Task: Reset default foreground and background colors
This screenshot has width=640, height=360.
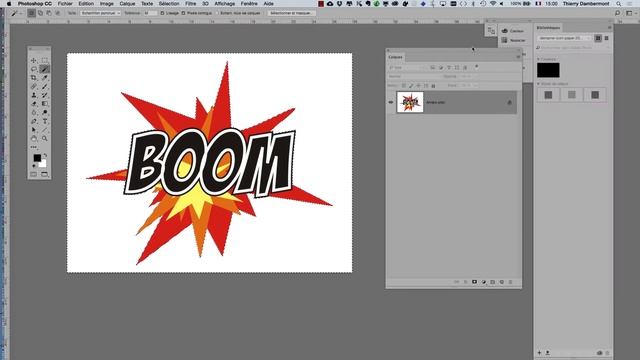Action: 34,166
